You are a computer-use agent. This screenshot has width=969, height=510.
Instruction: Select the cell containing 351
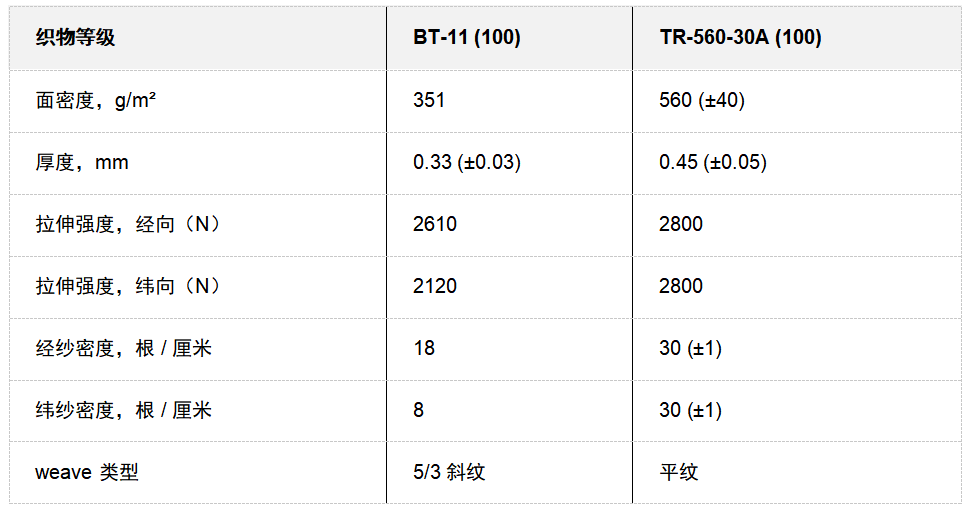[x=429, y=100]
